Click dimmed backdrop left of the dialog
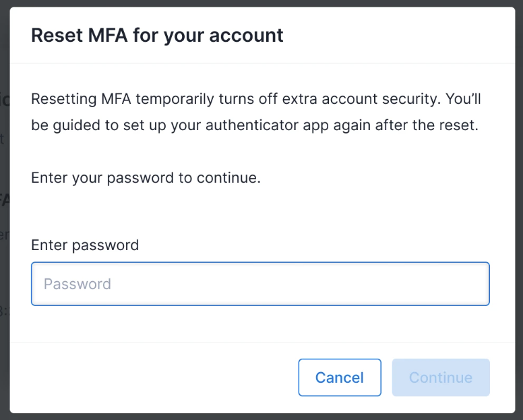Screen dimensions: 523x420 click(4, 202)
